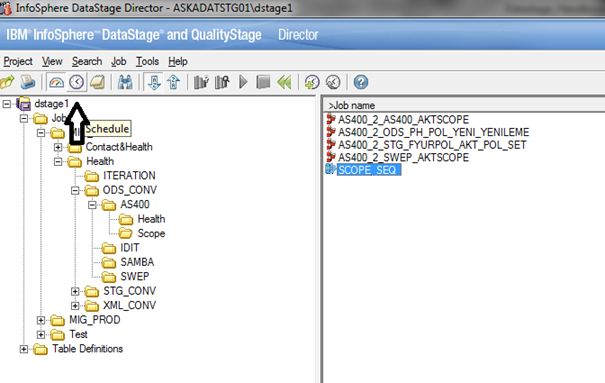Click the icon beside SCOPE_SEQ
Viewport: 605px width, 383px height.
(x=330, y=169)
